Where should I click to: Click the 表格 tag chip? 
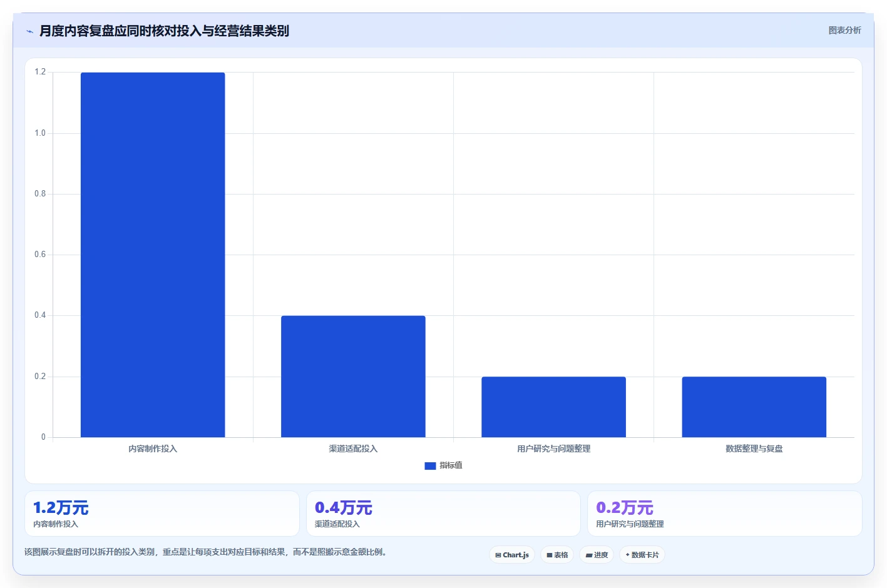tap(557, 555)
